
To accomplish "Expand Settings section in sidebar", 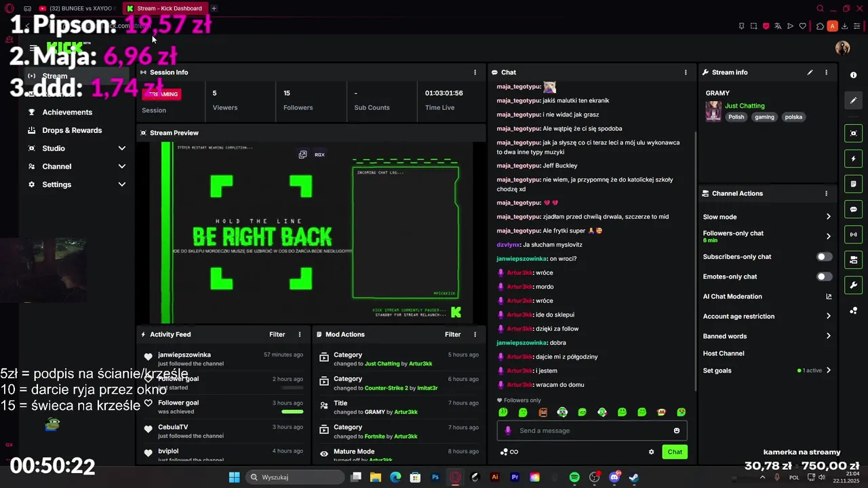I will [122, 184].
